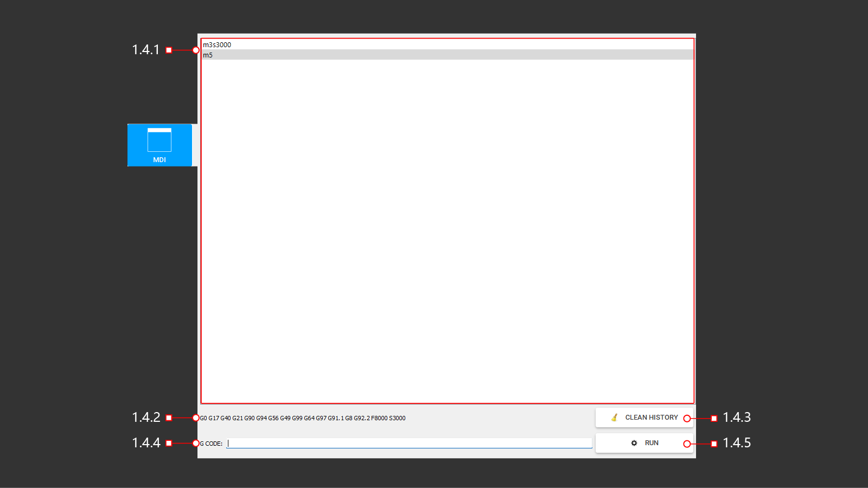Focus the G CODE input field
The height and width of the screenshot is (488, 868).
click(409, 443)
